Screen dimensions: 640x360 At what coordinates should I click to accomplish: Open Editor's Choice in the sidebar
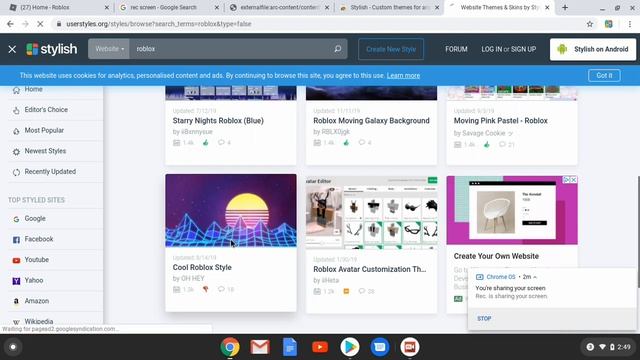(46, 110)
